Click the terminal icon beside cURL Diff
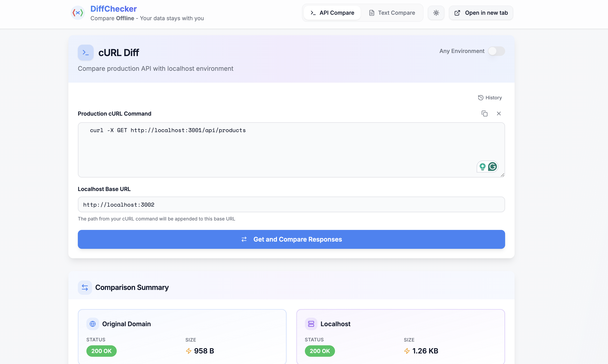608x364 pixels. (85, 52)
